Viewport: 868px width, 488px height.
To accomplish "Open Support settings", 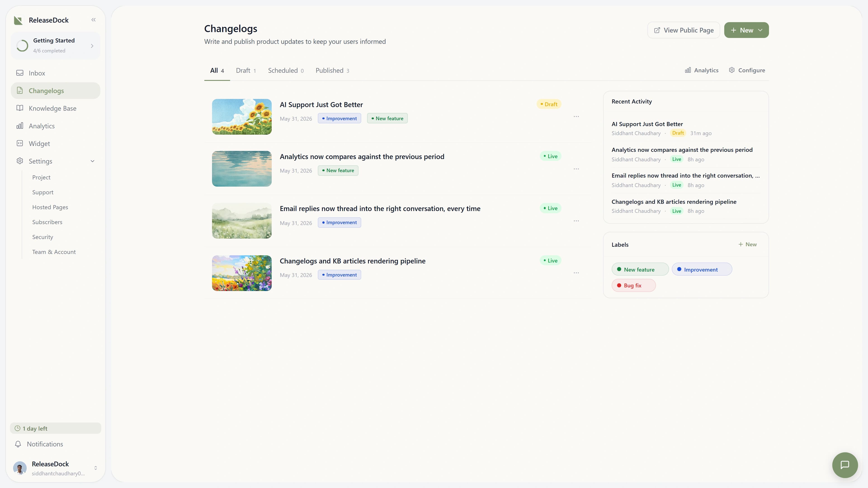I will (43, 192).
